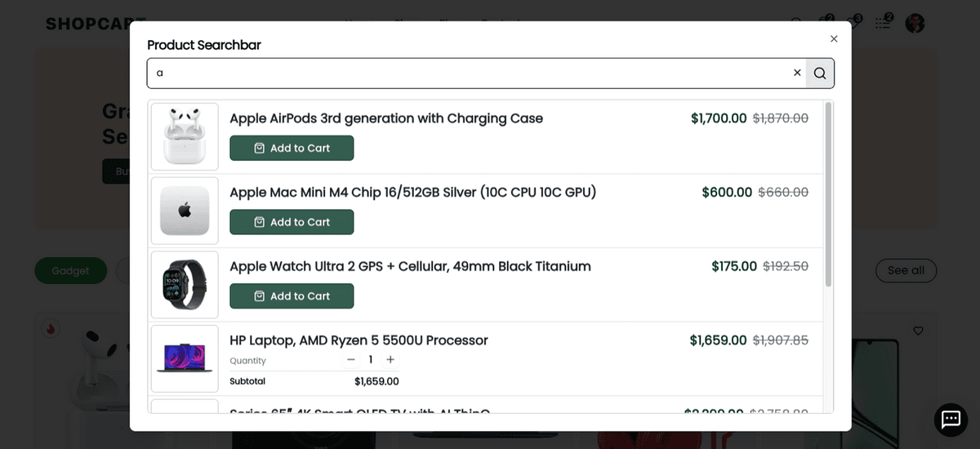
Task: Close the Product Searchbar dialog
Action: 834,38
